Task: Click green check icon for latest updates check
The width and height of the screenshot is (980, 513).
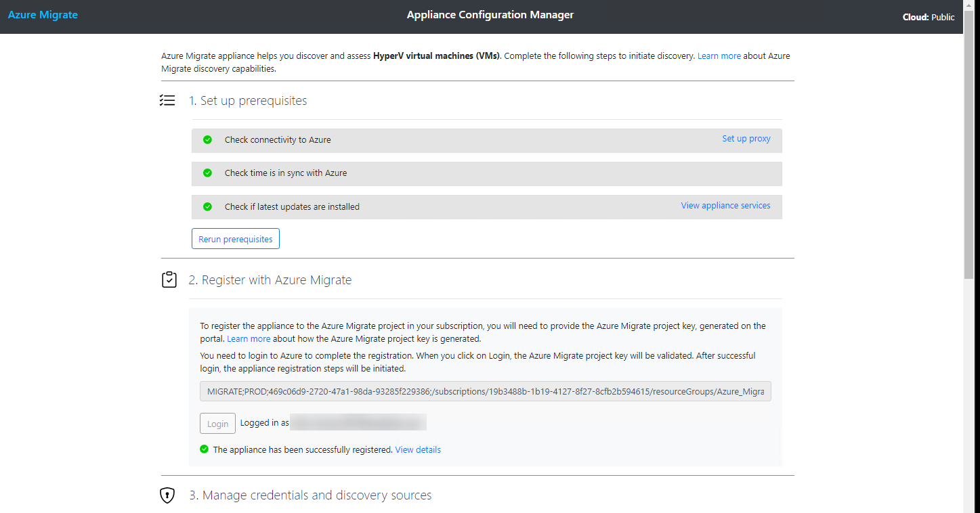Action: tap(208, 206)
